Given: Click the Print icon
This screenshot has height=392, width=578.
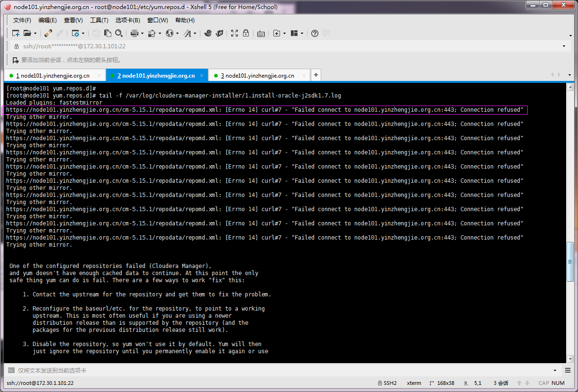Looking at the screenshot, I should point(135,33).
